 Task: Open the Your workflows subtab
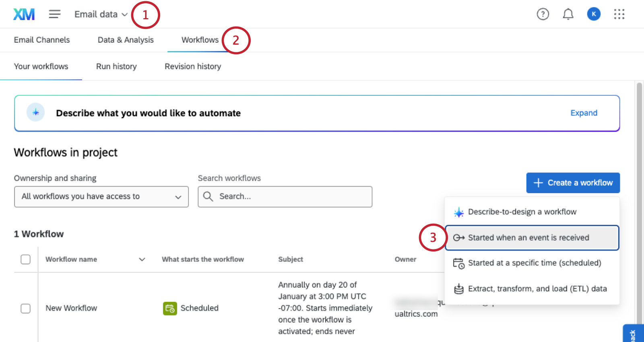click(x=41, y=66)
